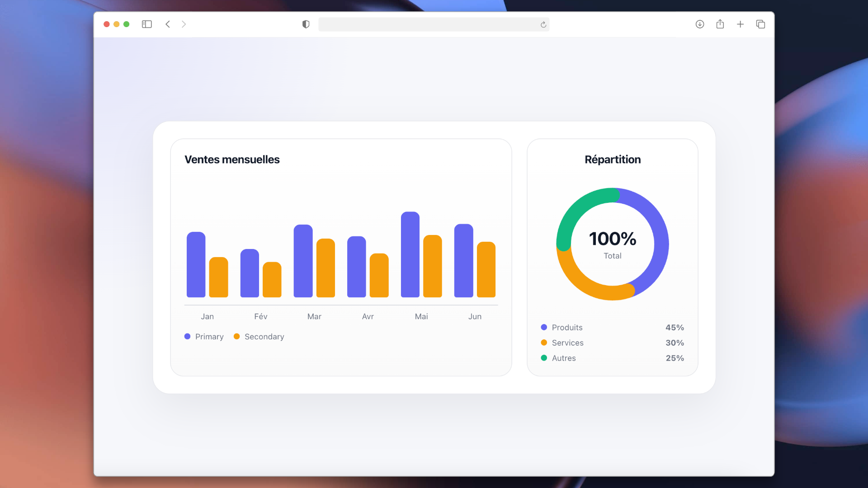Click the orange donut segment

pyautogui.click(x=583, y=282)
